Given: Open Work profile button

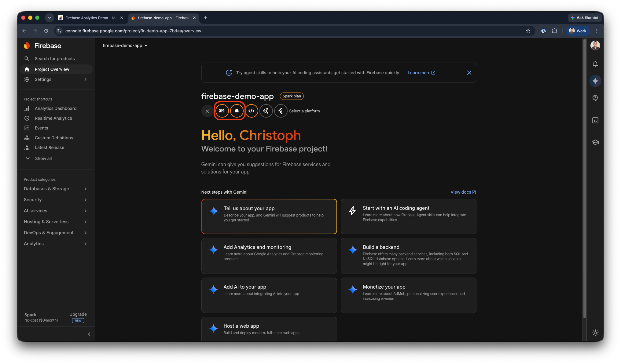Looking at the screenshot, I should pyautogui.click(x=578, y=31).
